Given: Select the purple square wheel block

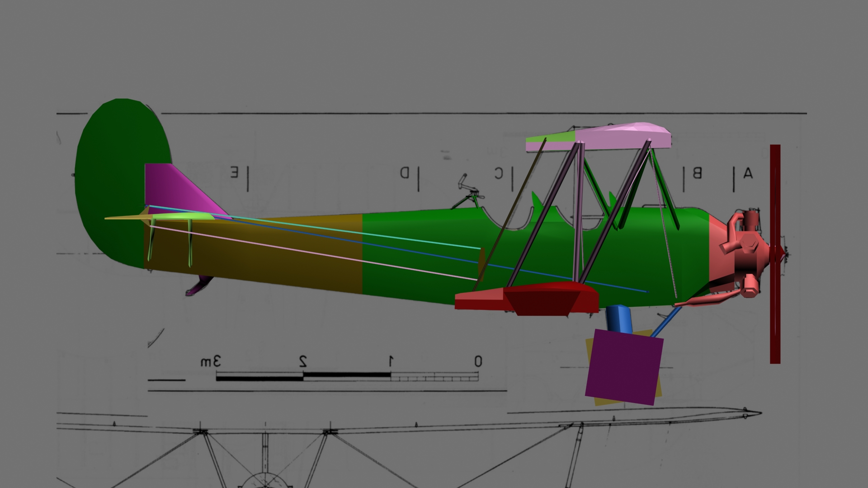Looking at the screenshot, I should tap(624, 368).
